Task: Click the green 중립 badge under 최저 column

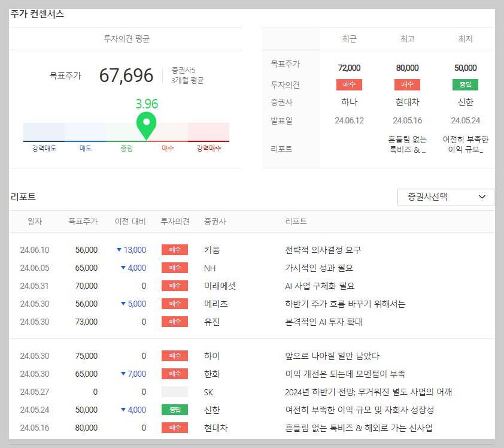Action: (x=466, y=84)
